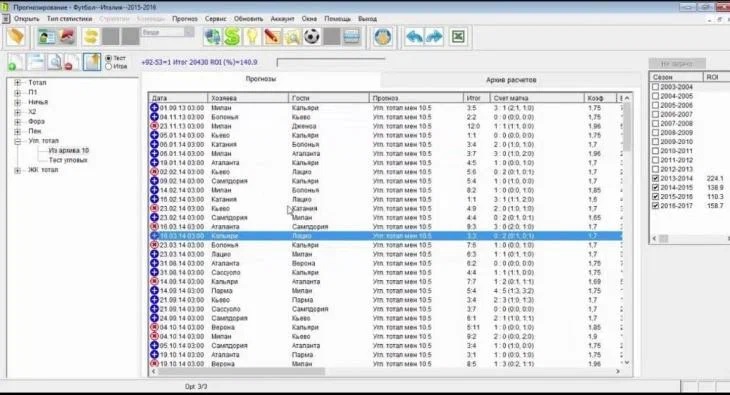Screen dimensions: 730x395
Task: Click the document with red minus icon
Action: tap(72, 62)
